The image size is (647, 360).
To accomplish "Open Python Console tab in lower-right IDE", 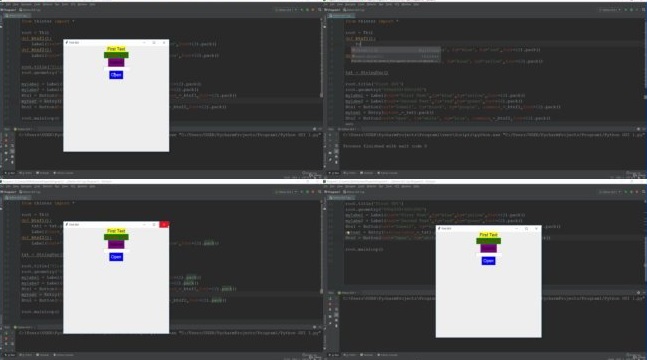I will [x=387, y=355].
